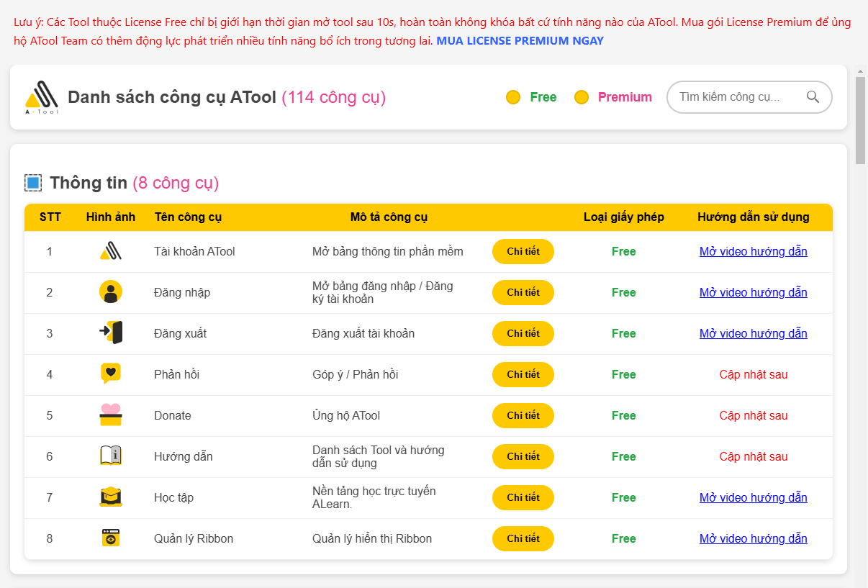Screen dimensions: 868x588
Task: Open video guide link for Đăng nhập
Action: [753, 292]
